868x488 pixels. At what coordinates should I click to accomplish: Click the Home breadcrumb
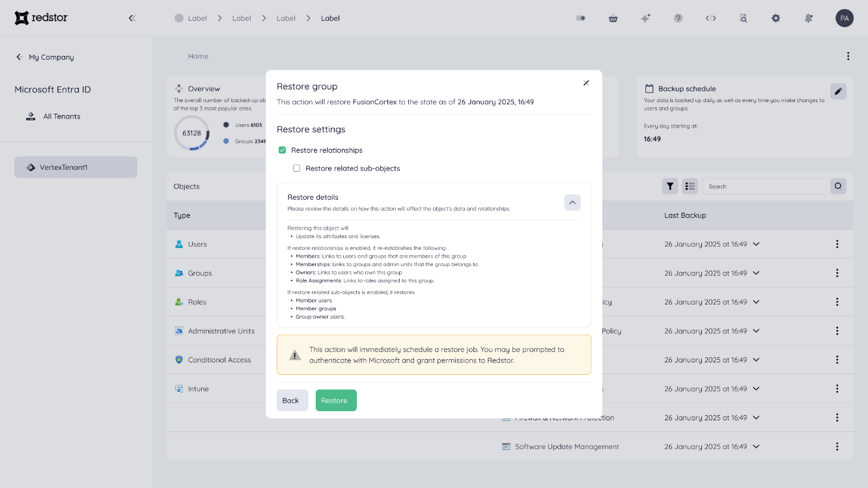point(198,57)
